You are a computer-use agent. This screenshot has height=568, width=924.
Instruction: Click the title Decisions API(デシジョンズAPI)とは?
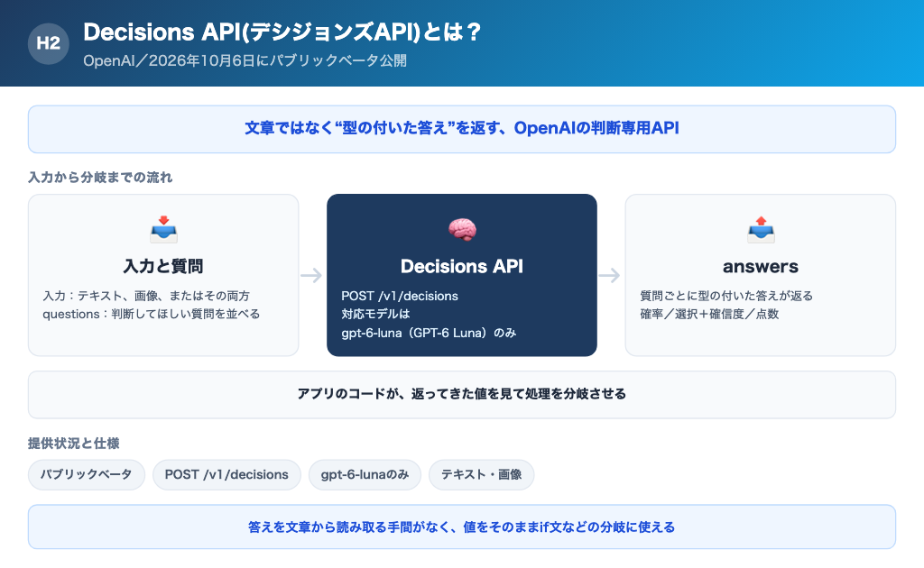tap(282, 32)
